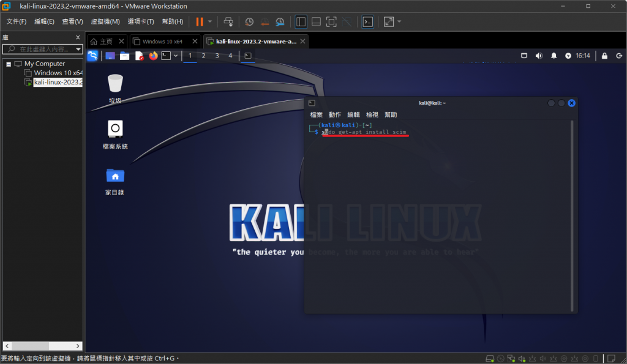The height and width of the screenshot is (364, 627).
Task: Switch to workspace 4
Action: pyautogui.click(x=230, y=56)
